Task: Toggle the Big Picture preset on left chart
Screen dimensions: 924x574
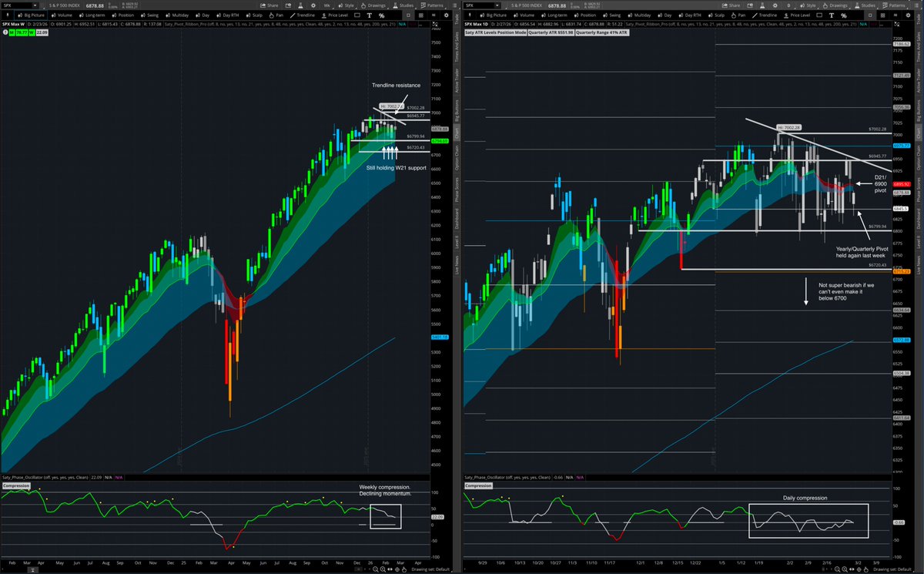Action: click(x=29, y=15)
